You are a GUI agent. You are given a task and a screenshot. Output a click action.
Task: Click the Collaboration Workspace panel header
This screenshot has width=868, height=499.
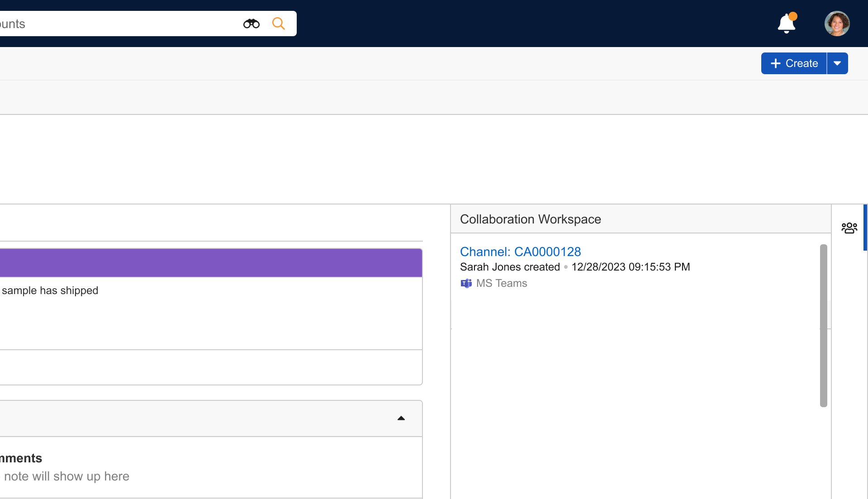(x=530, y=219)
